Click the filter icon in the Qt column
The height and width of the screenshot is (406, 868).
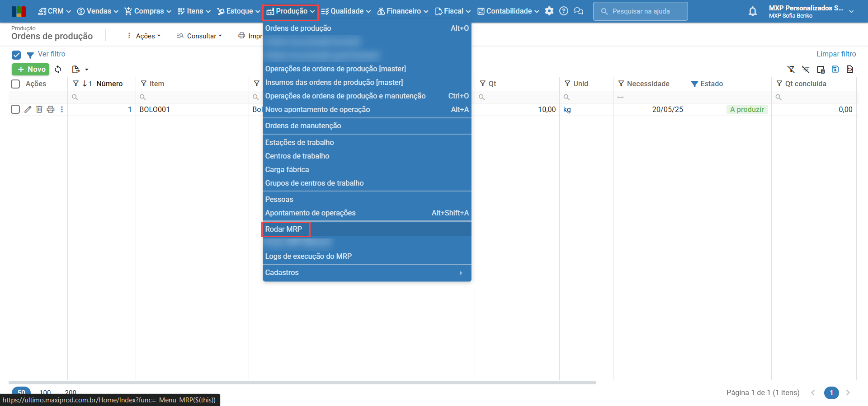click(483, 84)
